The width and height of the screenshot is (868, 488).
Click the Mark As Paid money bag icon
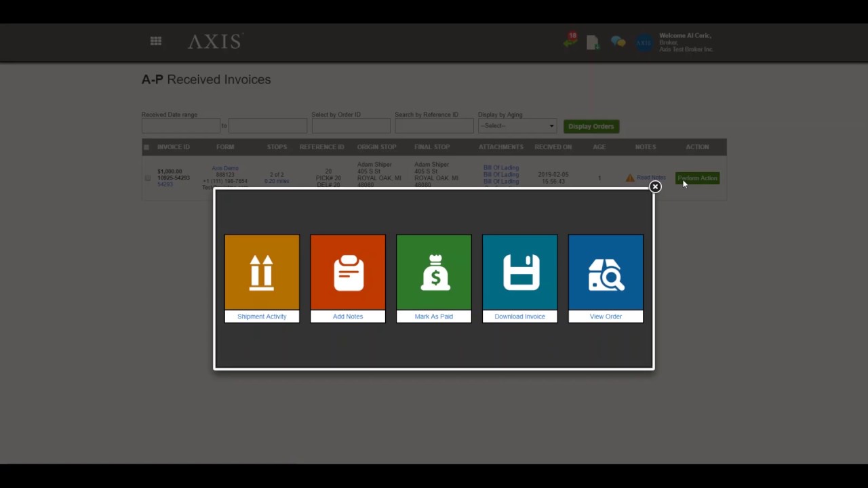tap(434, 272)
